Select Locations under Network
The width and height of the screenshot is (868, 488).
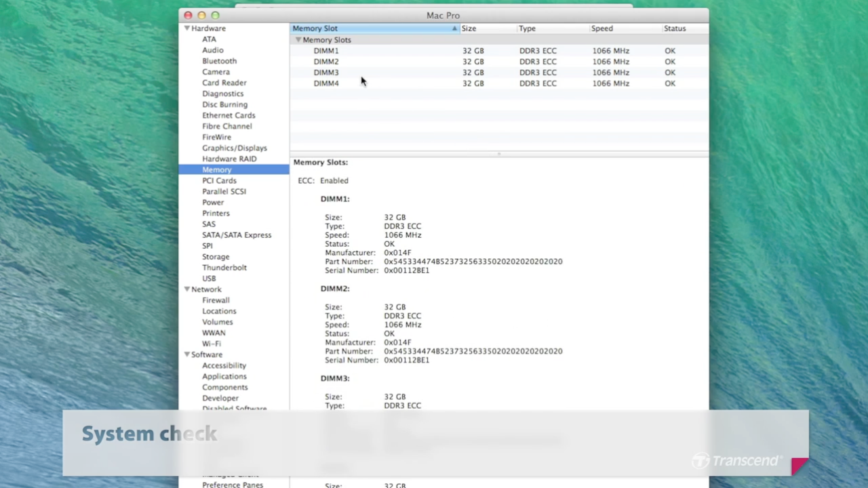[x=219, y=311]
